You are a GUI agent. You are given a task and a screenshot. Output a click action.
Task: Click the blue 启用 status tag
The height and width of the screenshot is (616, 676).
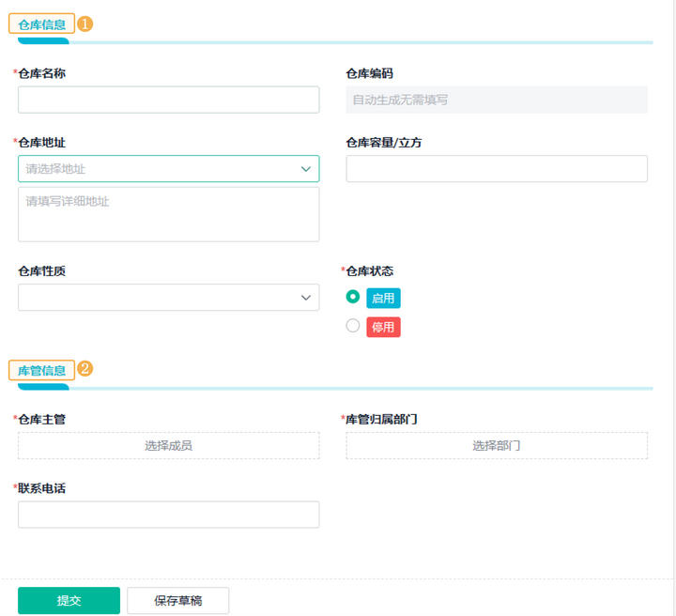tap(383, 299)
